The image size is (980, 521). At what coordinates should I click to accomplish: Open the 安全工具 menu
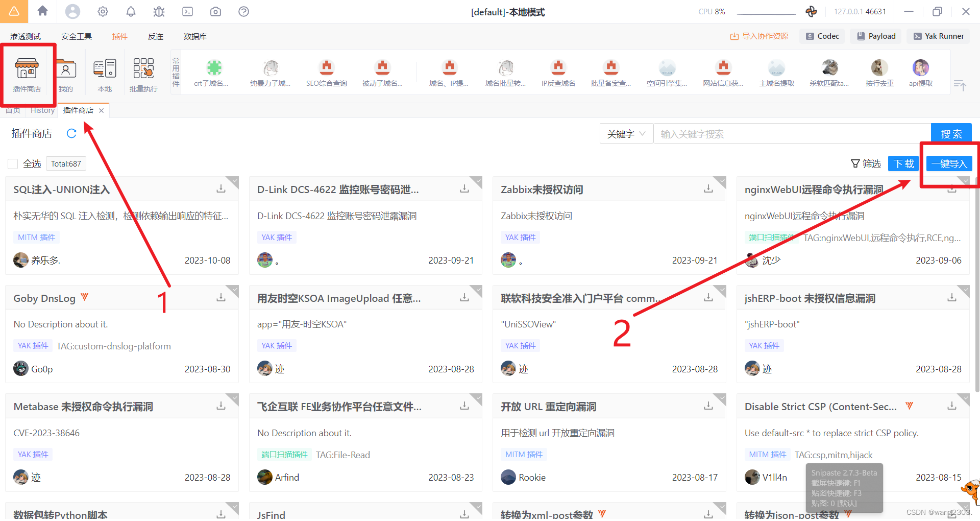[77, 36]
